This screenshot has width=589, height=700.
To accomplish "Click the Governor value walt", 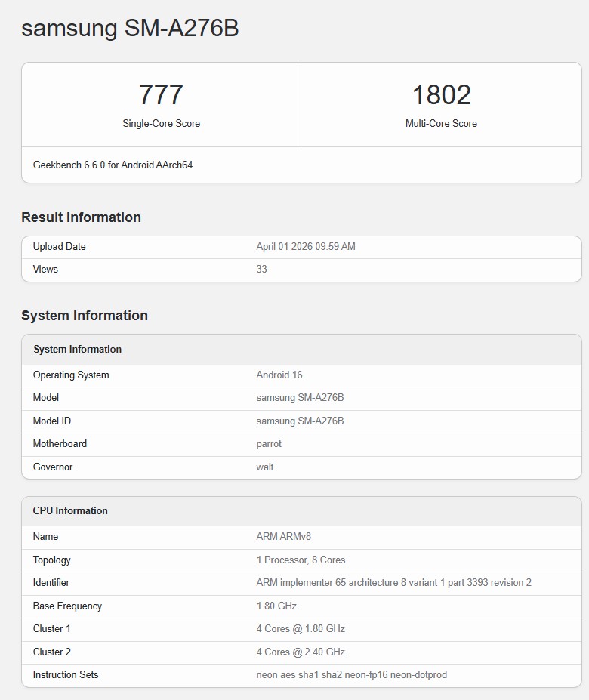I will click(x=265, y=467).
